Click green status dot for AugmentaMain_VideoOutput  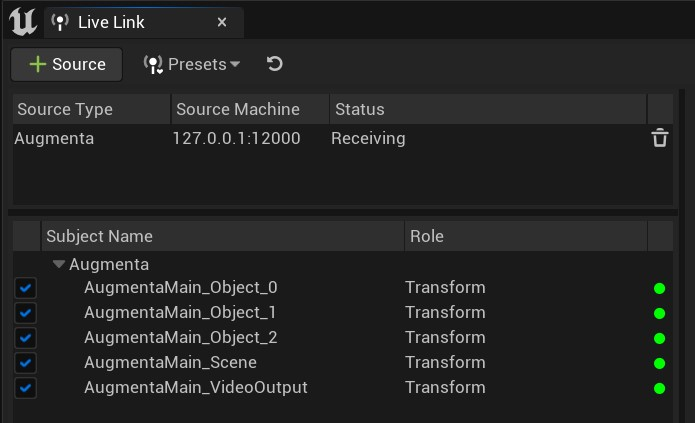660,388
